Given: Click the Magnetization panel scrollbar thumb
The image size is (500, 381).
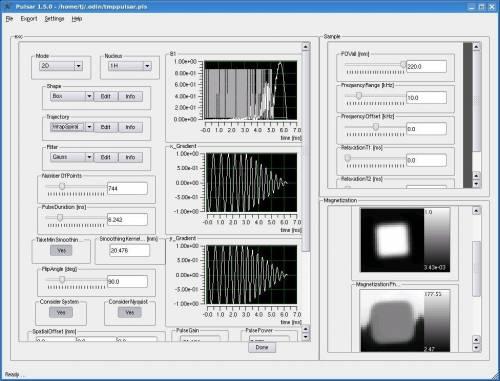Looking at the screenshot, I should (476, 269).
